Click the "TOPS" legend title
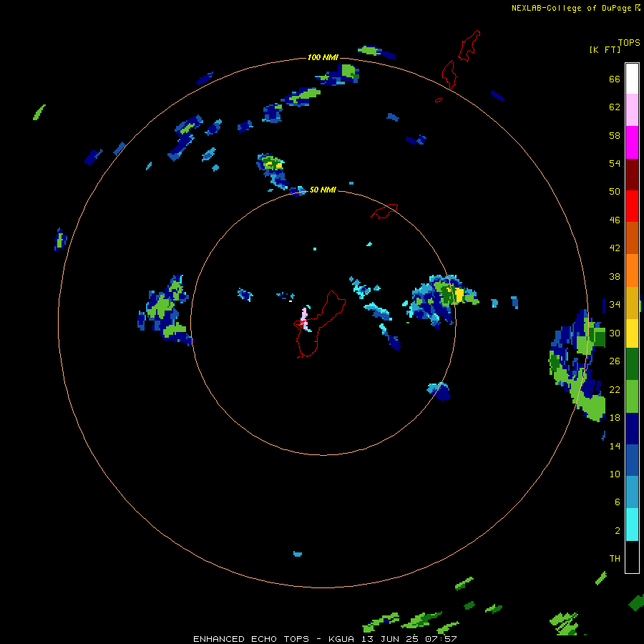The height and width of the screenshot is (644, 644). [629, 42]
